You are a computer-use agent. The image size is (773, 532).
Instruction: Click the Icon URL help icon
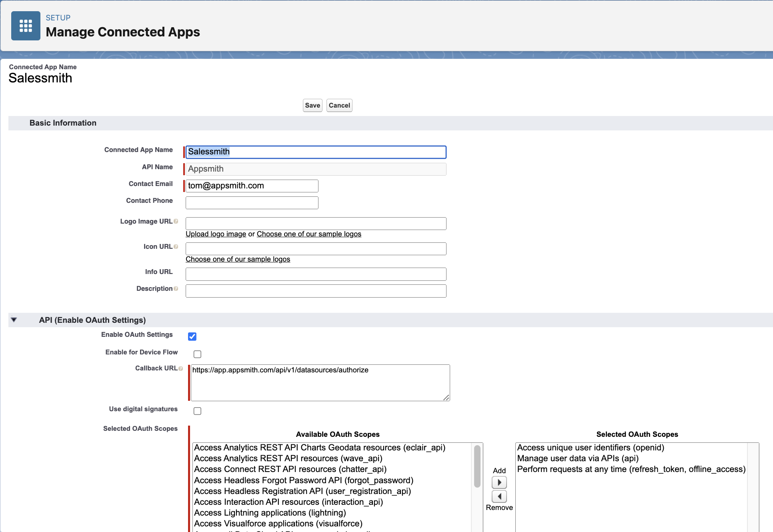(x=176, y=247)
